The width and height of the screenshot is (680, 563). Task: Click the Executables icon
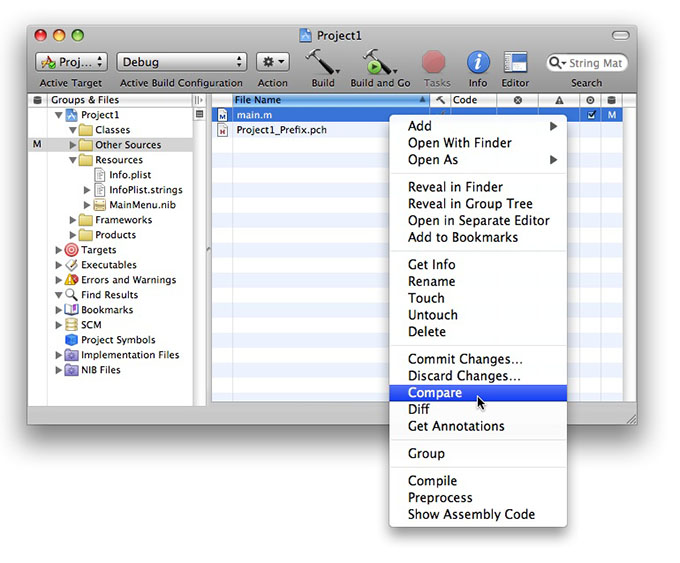[71, 265]
